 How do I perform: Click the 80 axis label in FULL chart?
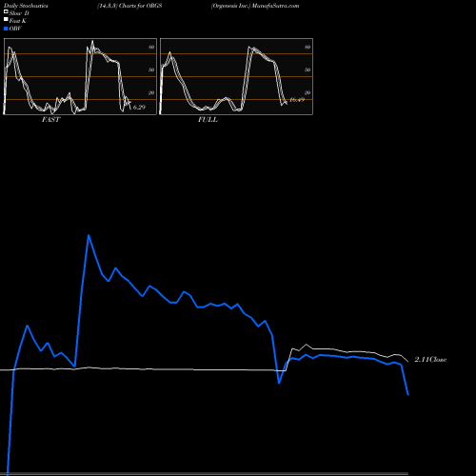pyautogui.click(x=307, y=47)
